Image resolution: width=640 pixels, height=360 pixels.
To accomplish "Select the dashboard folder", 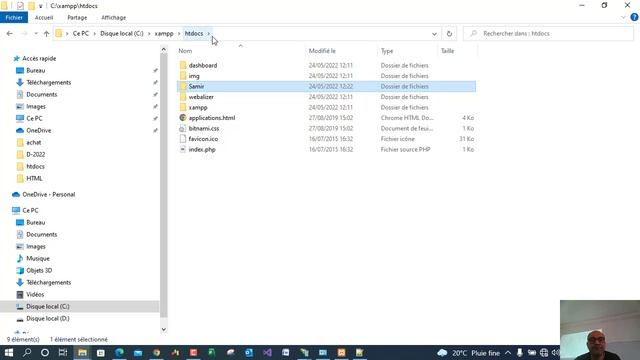I will point(202,65).
